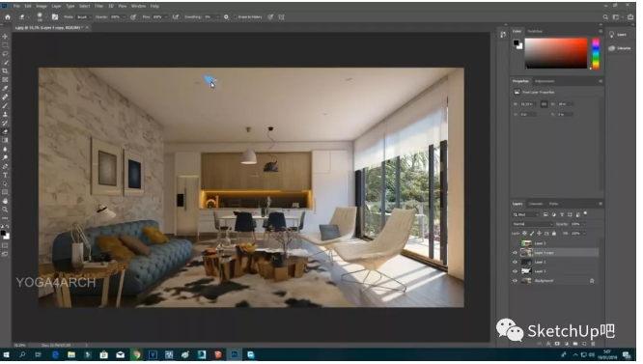Show the hidden Layer 2
Screen dimensions: 643x364
tap(515, 243)
